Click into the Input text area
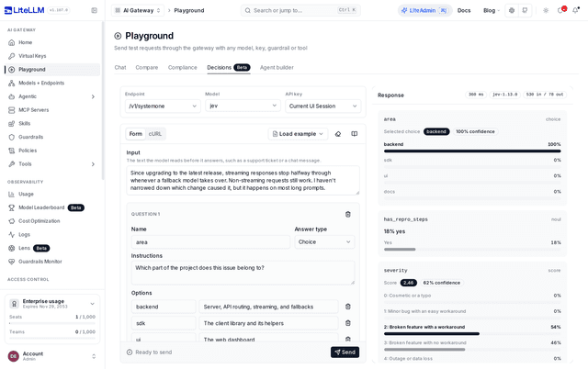This screenshot has height=369, width=588. [x=243, y=181]
